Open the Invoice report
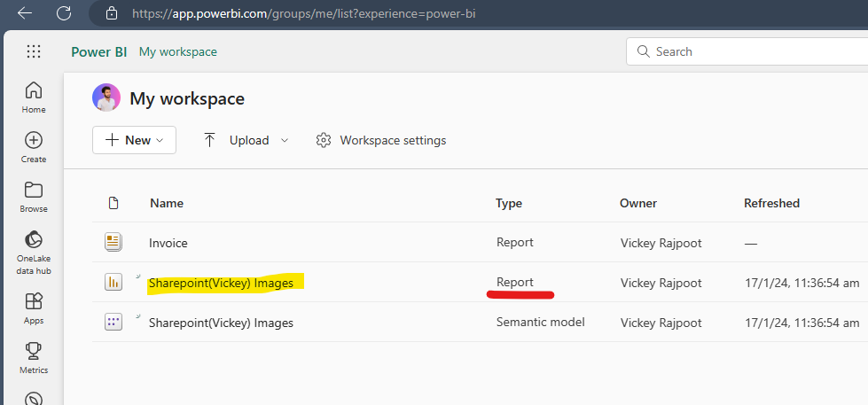 click(x=168, y=243)
